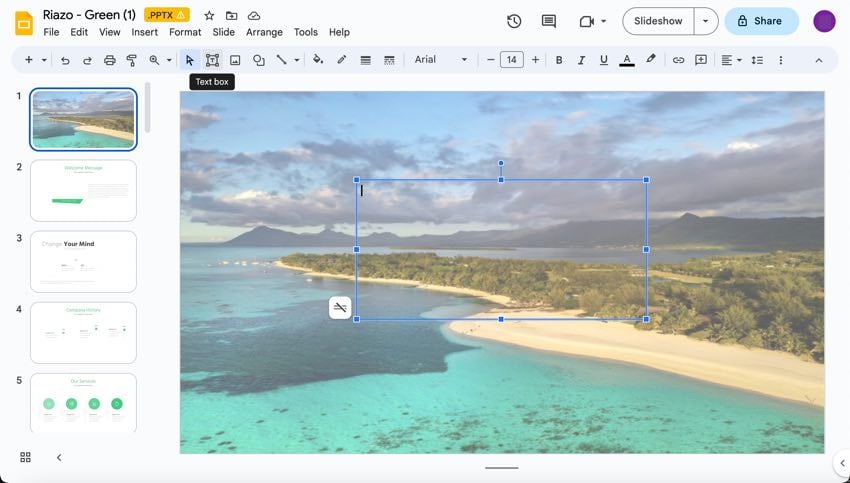Viewport: 850px width, 483px height.
Task: Open the Arial font dropdown
Action: [x=441, y=60]
